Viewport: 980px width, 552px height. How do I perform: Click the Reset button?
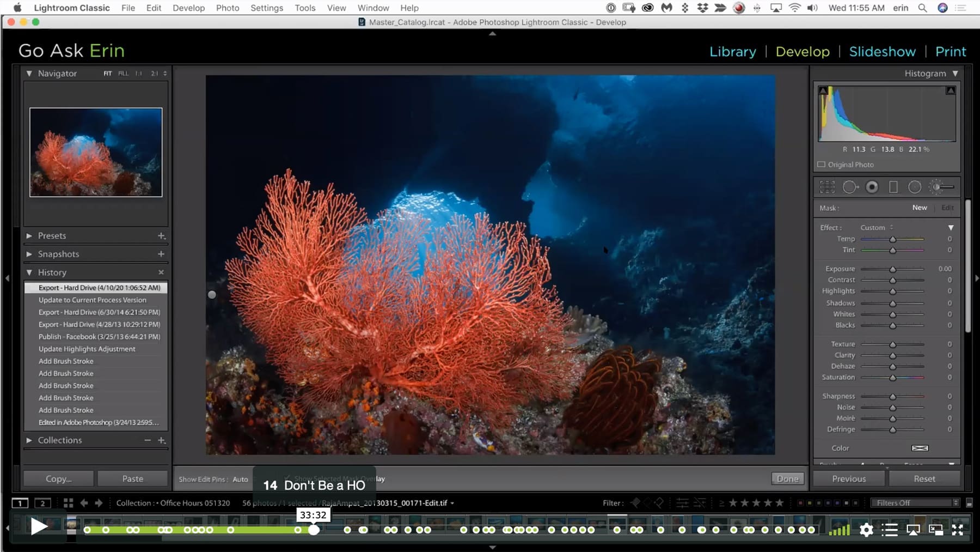(x=924, y=478)
